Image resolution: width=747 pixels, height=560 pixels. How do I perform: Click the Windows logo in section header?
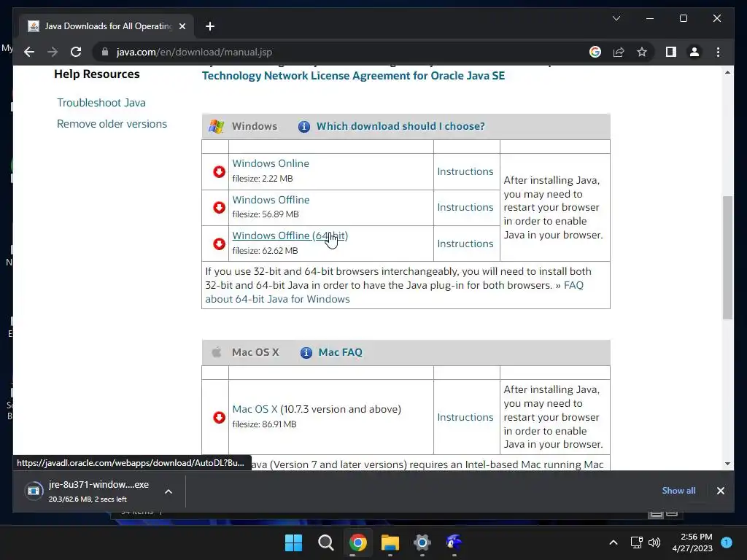[216, 126]
